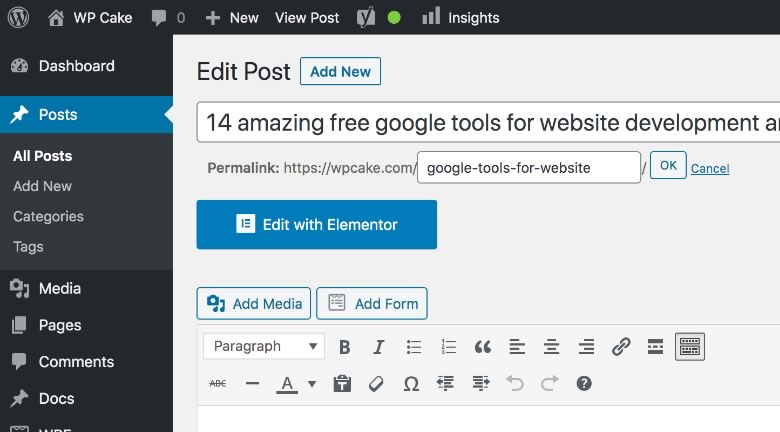Redo the last edit
The image size is (780, 432).
[x=550, y=384]
